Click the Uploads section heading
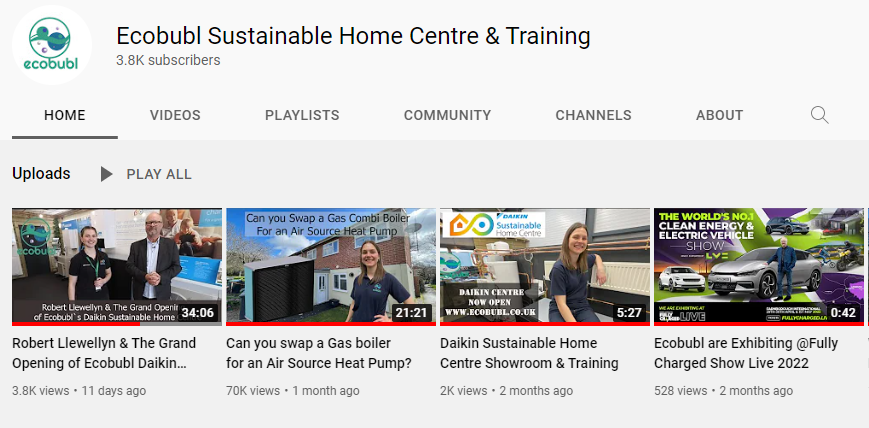 [x=42, y=174]
